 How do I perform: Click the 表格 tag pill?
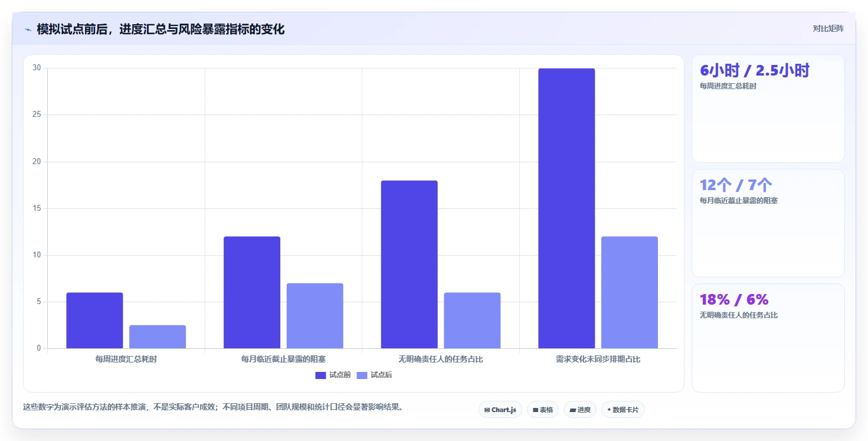pyautogui.click(x=543, y=410)
